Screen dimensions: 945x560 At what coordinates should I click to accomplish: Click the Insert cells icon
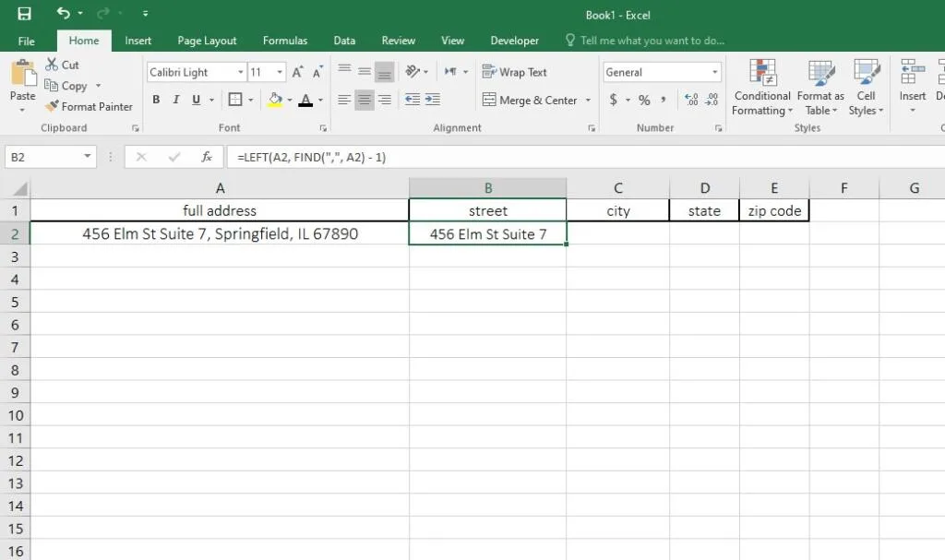click(x=913, y=72)
